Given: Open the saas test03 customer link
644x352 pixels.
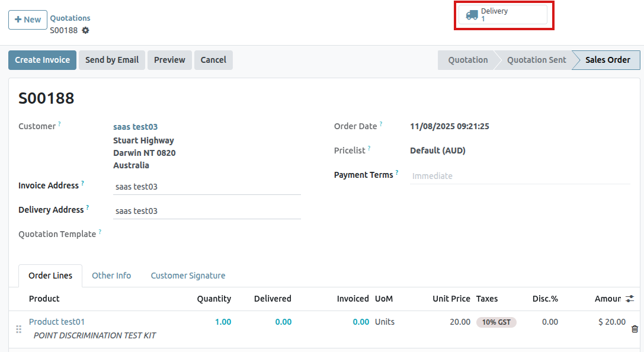Looking at the screenshot, I should pyautogui.click(x=135, y=127).
